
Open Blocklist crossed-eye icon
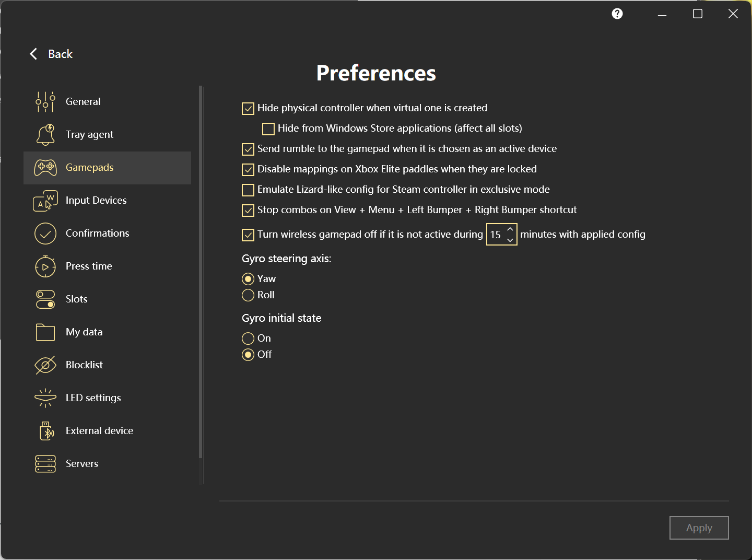click(45, 365)
